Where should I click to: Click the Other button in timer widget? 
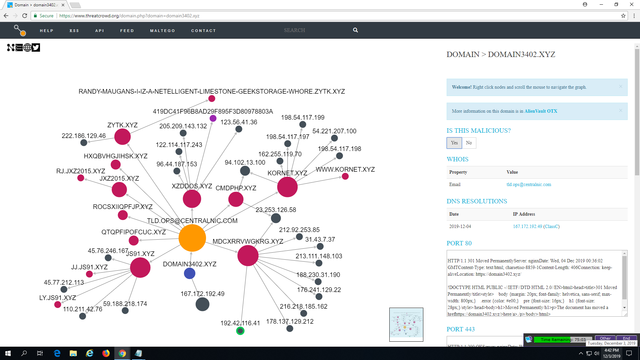pos(605,338)
